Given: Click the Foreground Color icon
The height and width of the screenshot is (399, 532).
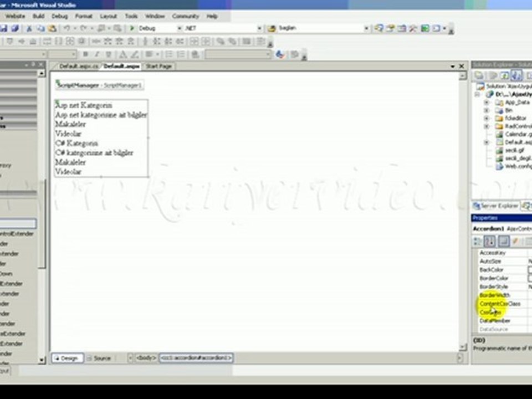Looking at the screenshot, I should pyautogui.click(x=123, y=54).
